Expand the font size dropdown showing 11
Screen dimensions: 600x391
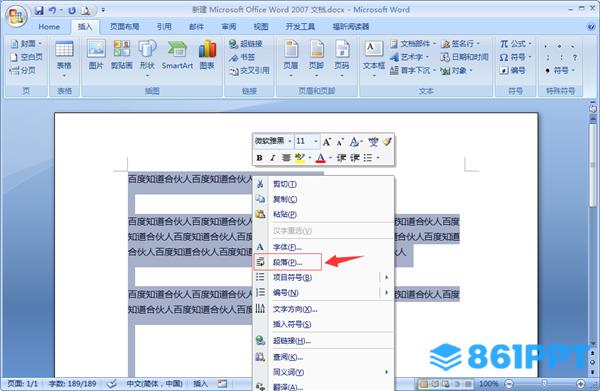(316, 142)
